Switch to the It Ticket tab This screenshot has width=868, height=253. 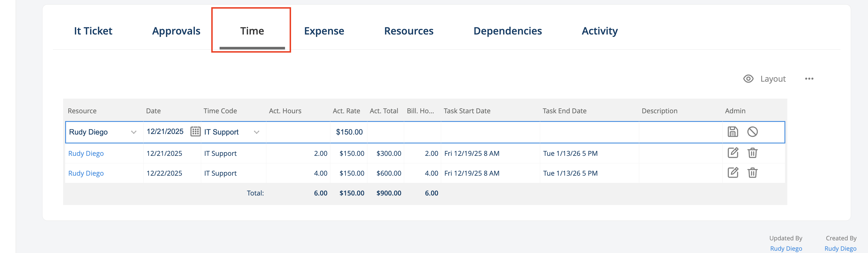coord(93,31)
